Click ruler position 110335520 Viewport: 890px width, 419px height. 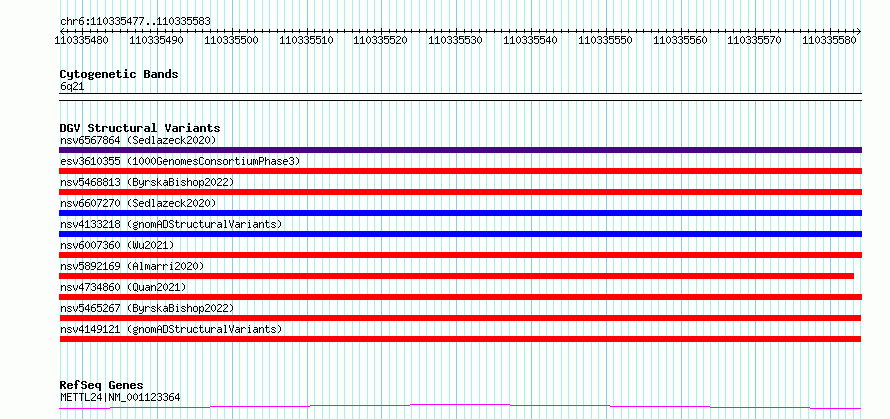[x=381, y=40]
